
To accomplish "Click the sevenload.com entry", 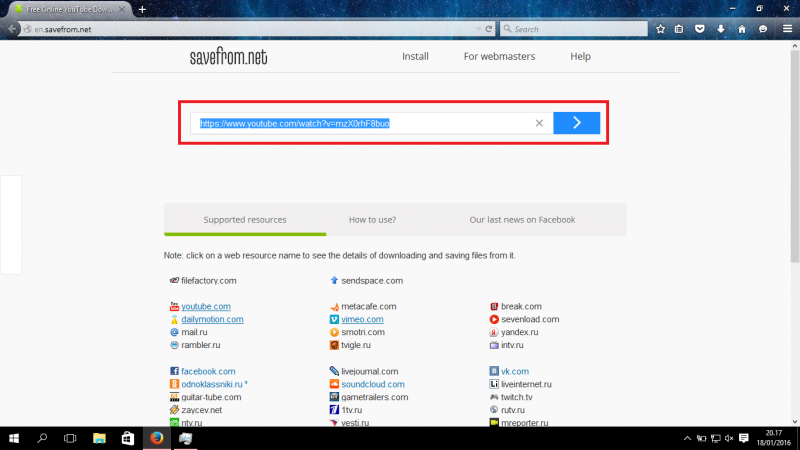I will 530,319.
